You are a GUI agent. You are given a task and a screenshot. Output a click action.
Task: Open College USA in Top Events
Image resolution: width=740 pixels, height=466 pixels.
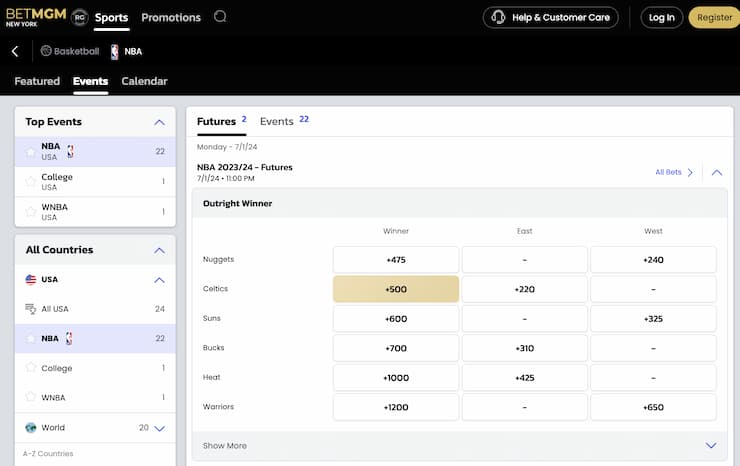(x=95, y=182)
